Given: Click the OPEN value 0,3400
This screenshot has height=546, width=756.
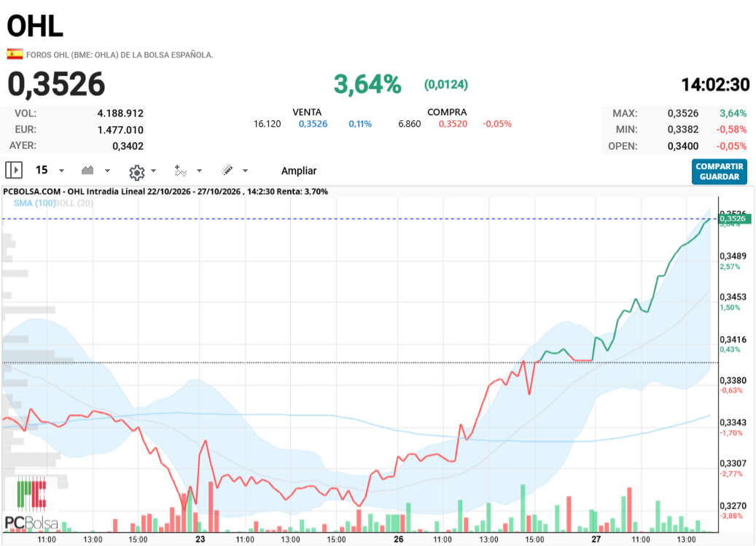Looking at the screenshot, I should 682,146.
